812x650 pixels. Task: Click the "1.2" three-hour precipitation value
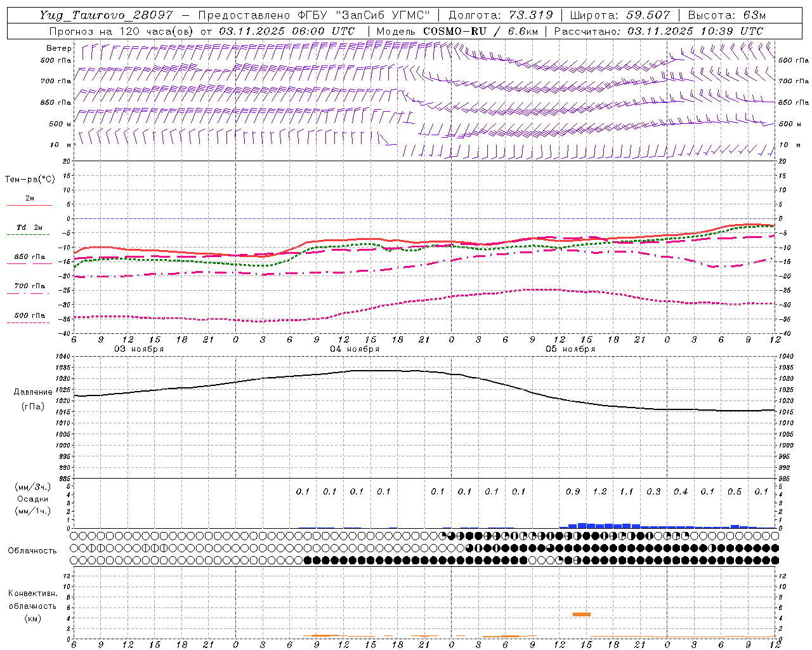pyautogui.click(x=599, y=491)
